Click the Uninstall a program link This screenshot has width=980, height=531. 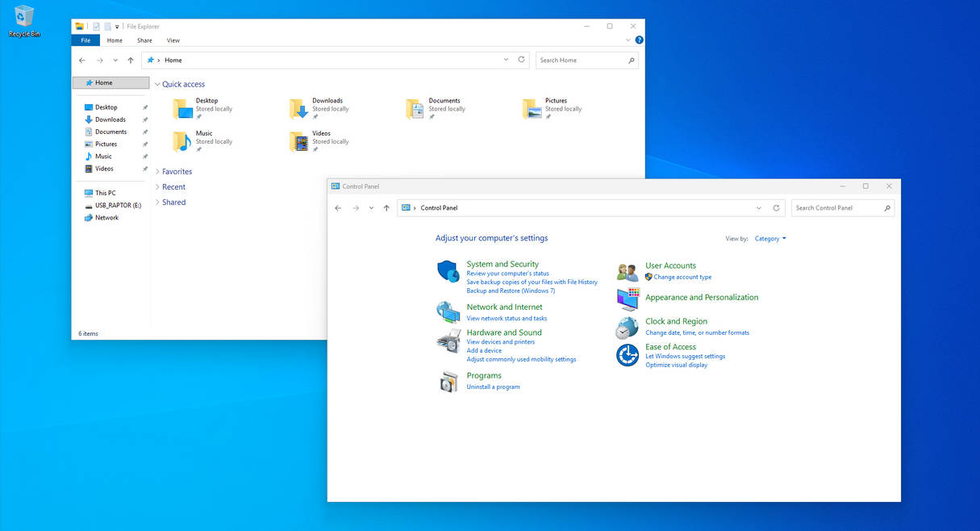click(x=493, y=387)
